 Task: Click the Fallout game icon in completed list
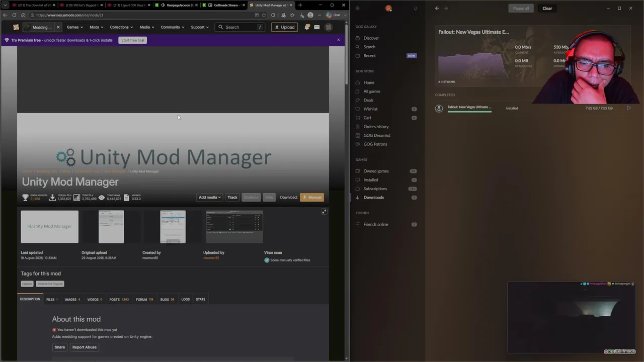439,108
